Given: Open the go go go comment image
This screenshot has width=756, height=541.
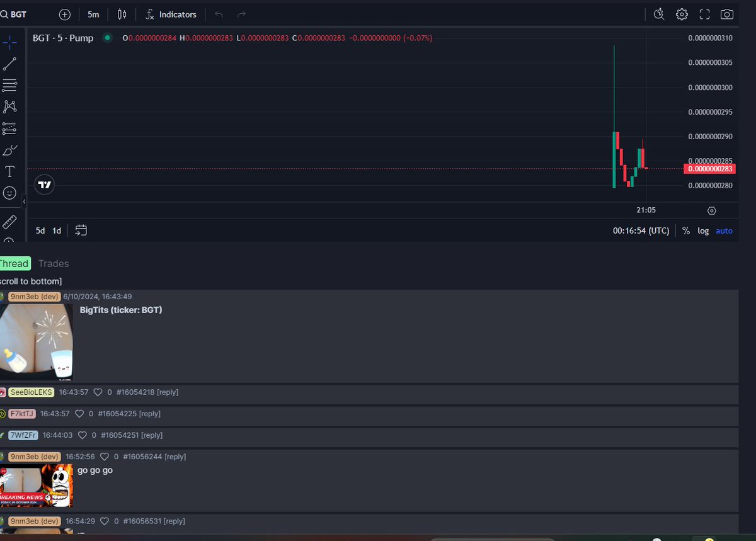Looking at the screenshot, I should (36, 486).
